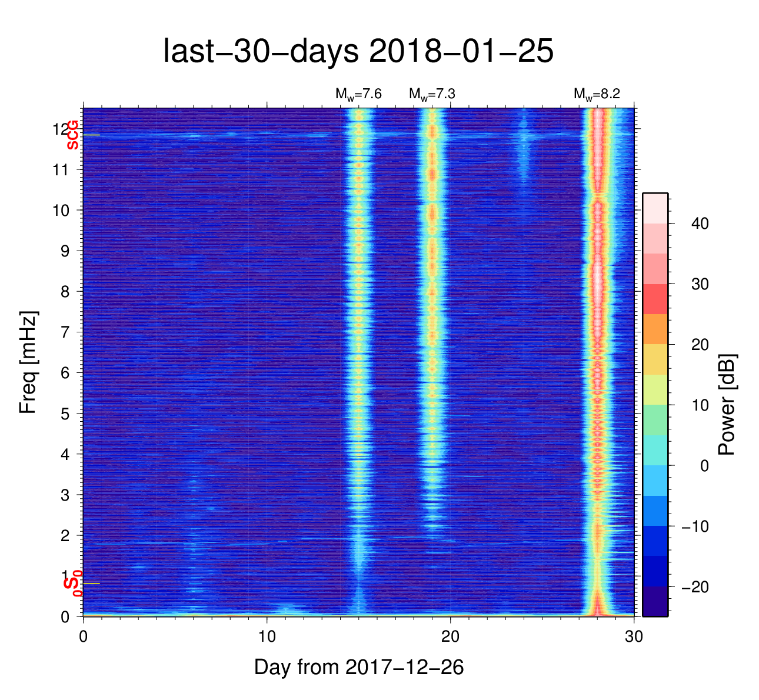Viewport: 759px width, 700px height.
Task: Select the red swatch in the colorbar
Action: coord(655,299)
